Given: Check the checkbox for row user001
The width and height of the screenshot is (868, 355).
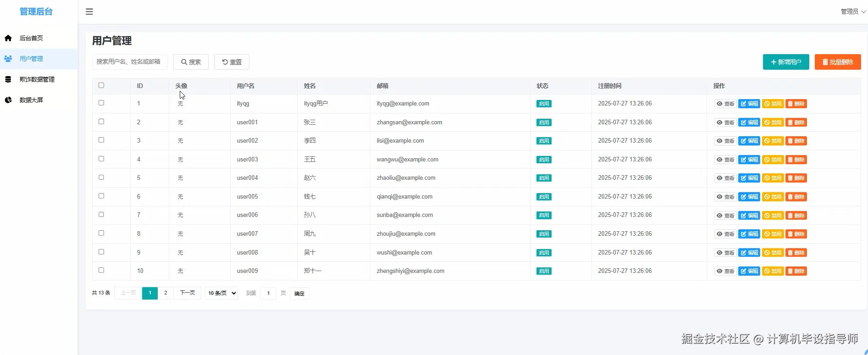Looking at the screenshot, I should [101, 122].
